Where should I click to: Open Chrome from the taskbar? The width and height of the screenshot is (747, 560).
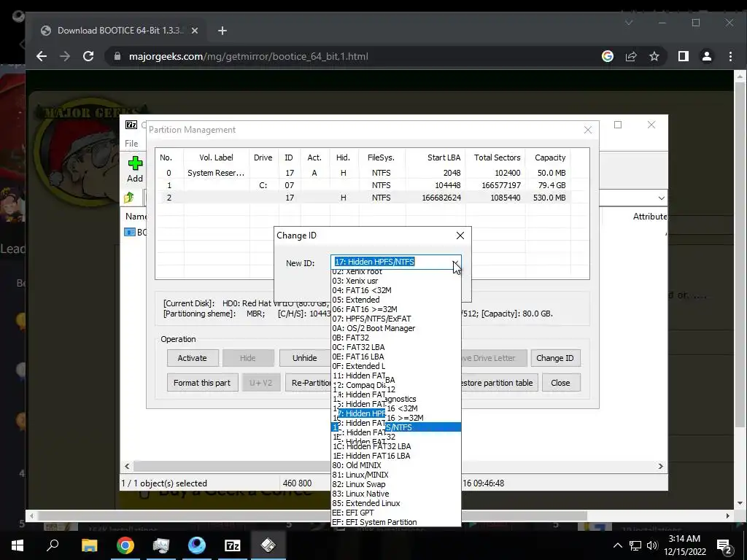pyautogui.click(x=125, y=545)
